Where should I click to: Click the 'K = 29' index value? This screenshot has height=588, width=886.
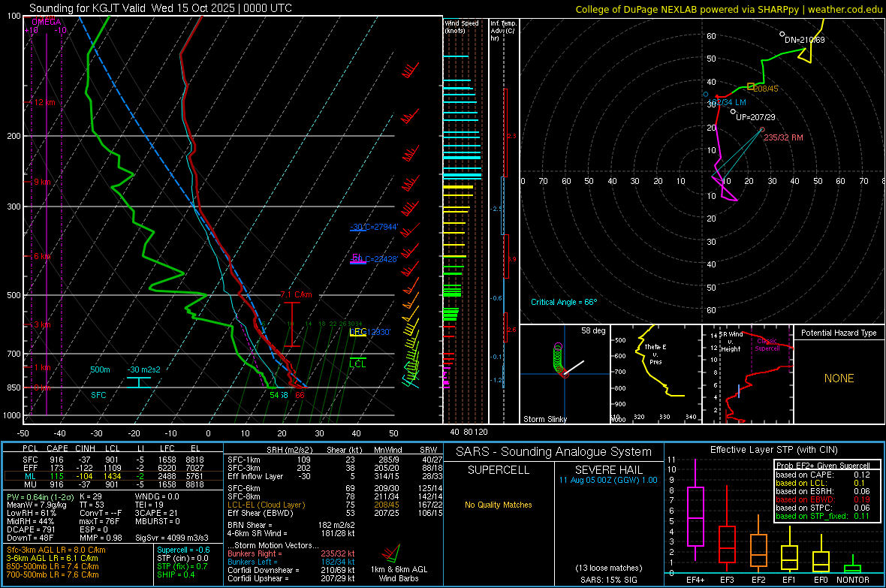coord(90,497)
